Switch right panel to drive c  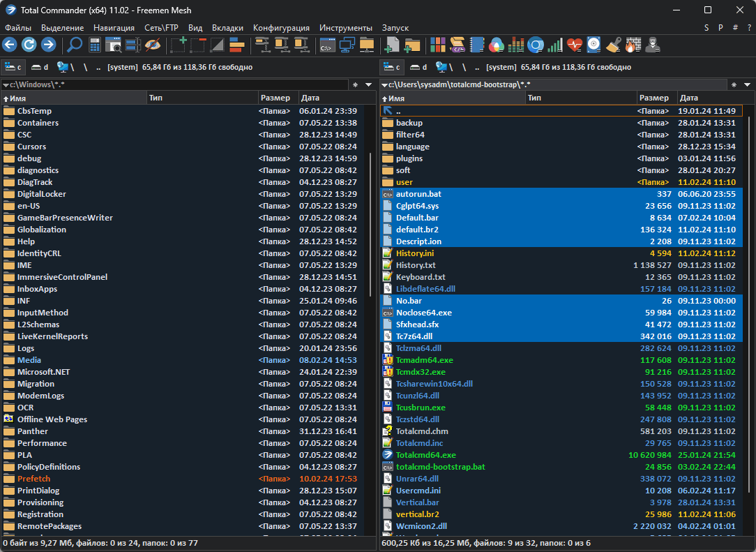click(x=391, y=67)
